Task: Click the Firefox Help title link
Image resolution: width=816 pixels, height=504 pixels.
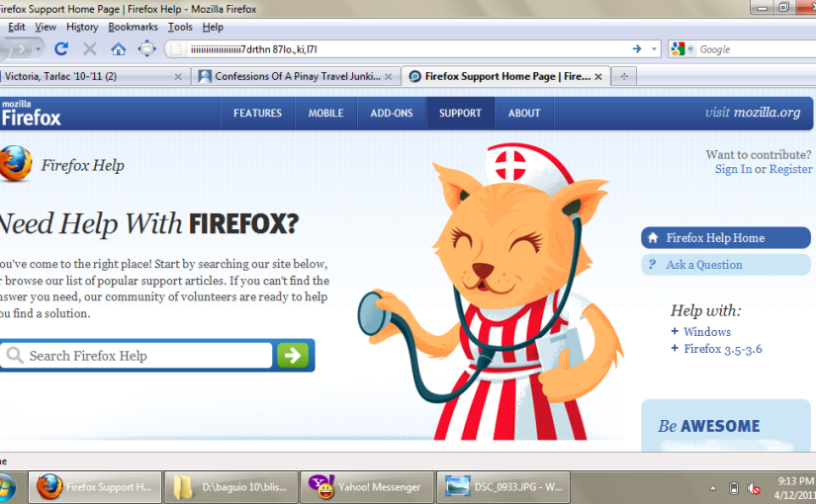Action: (82, 165)
